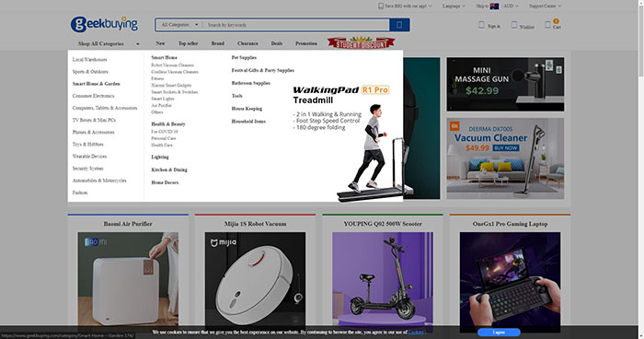644x339 pixels.
Task: Click the blue search button icon
Action: pos(399,25)
